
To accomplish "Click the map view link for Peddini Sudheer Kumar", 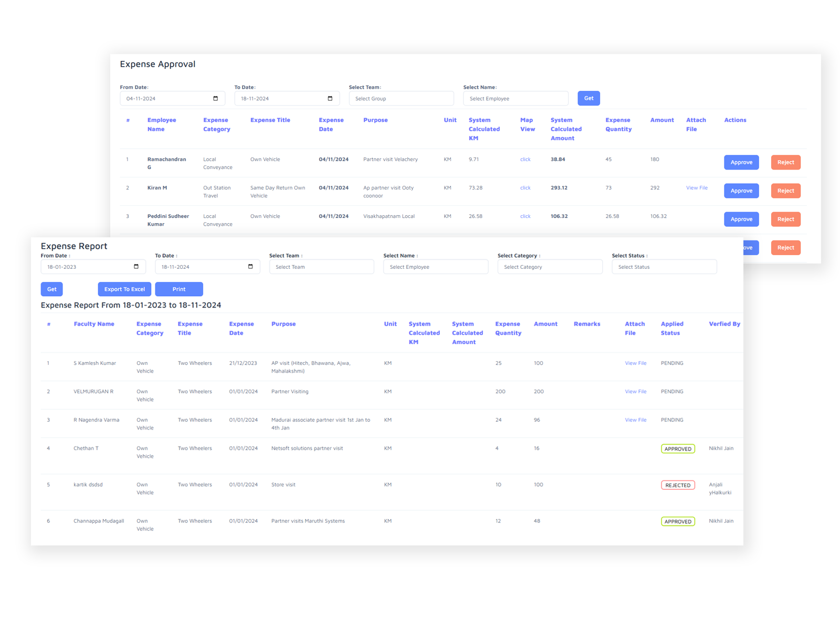I will pyautogui.click(x=525, y=216).
